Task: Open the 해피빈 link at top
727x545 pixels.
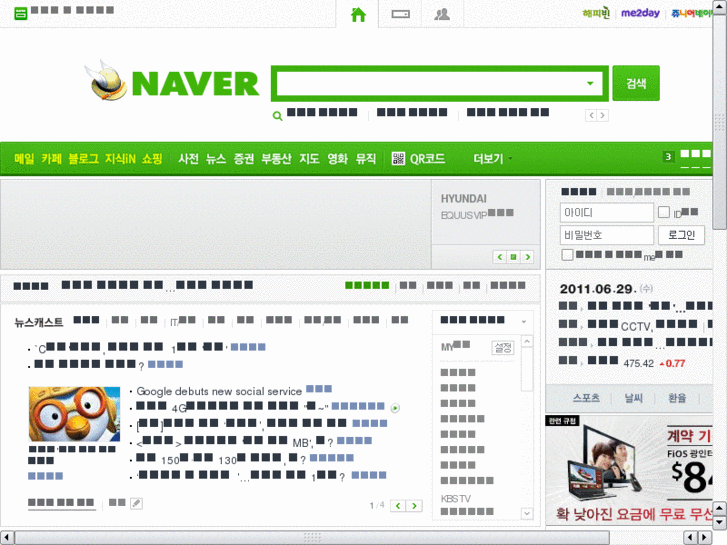Action: [x=596, y=13]
